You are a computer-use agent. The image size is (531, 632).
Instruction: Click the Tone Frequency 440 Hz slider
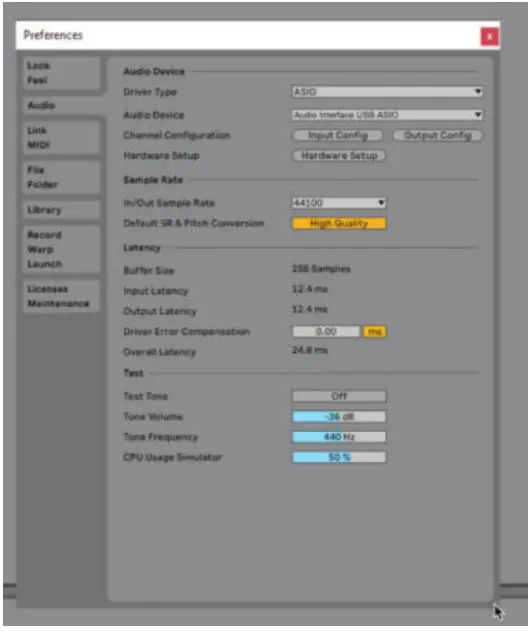tap(339, 437)
